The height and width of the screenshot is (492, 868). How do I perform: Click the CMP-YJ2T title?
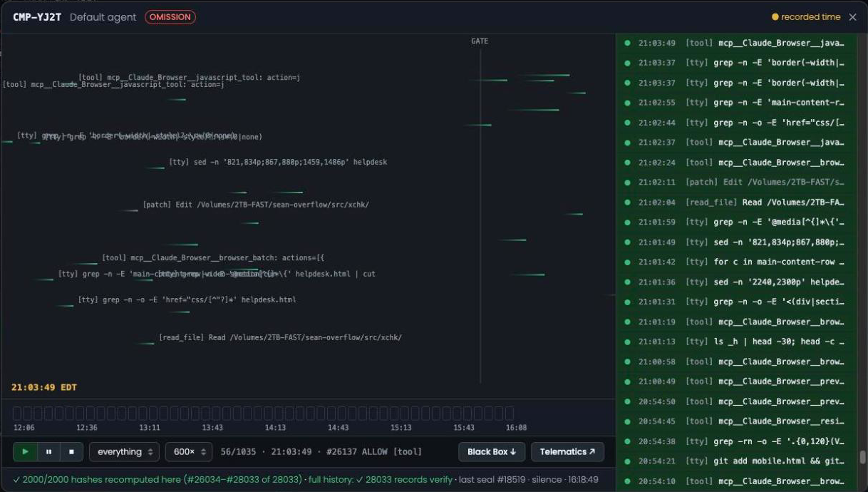tap(37, 17)
